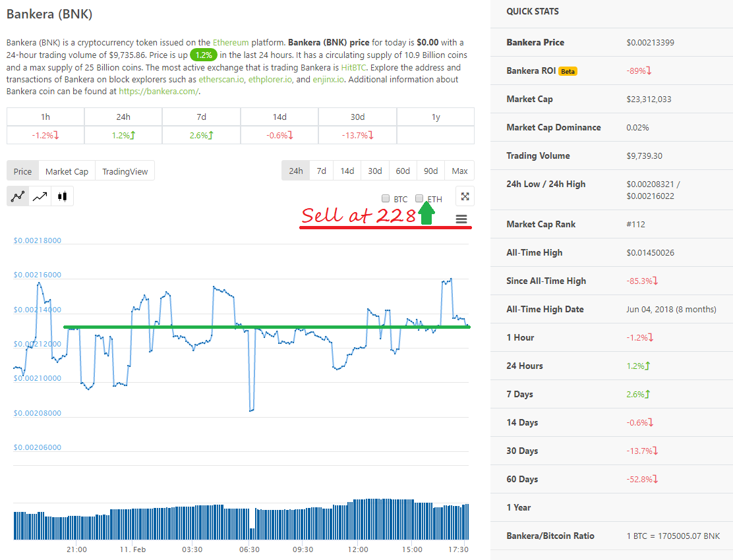Click the 24h Low / 24h High label
Viewport: 733px width, 560px height.
[x=546, y=184]
